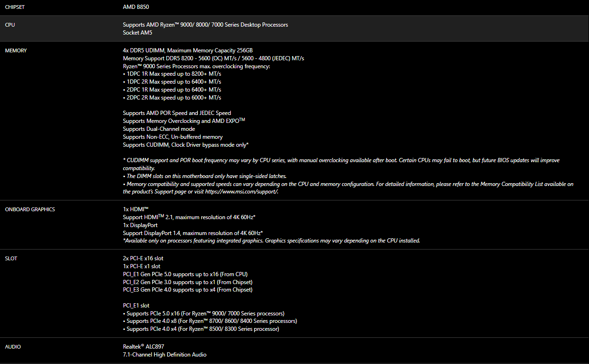The height and width of the screenshot is (364, 589).
Task: Click the ONBOARD GRAPHICS section label
Action: point(30,209)
